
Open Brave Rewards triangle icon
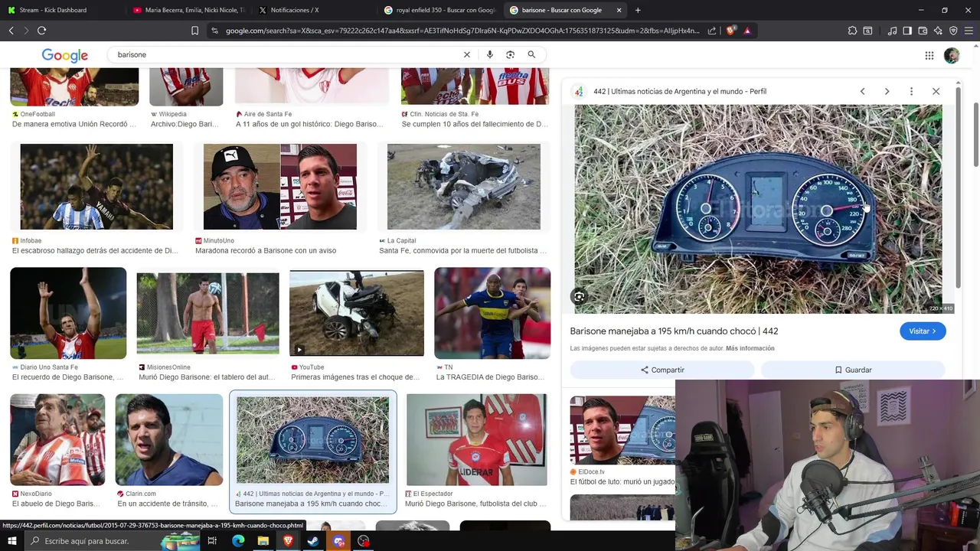[747, 31]
